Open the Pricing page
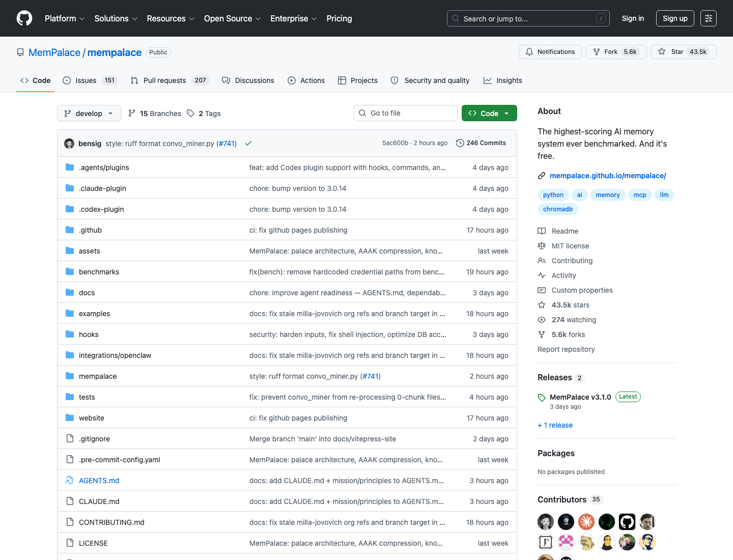This screenshot has height=560, width=733. point(339,18)
